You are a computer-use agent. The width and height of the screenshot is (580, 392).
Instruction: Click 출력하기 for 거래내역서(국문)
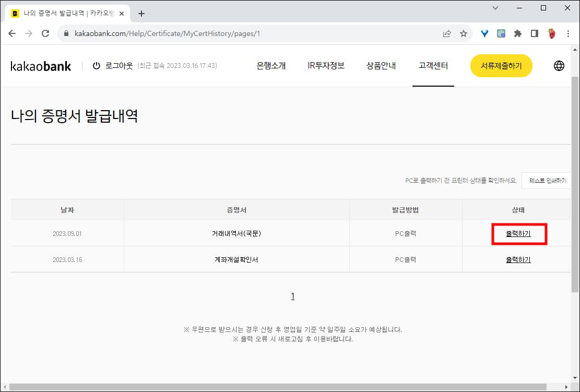[x=518, y=233]
